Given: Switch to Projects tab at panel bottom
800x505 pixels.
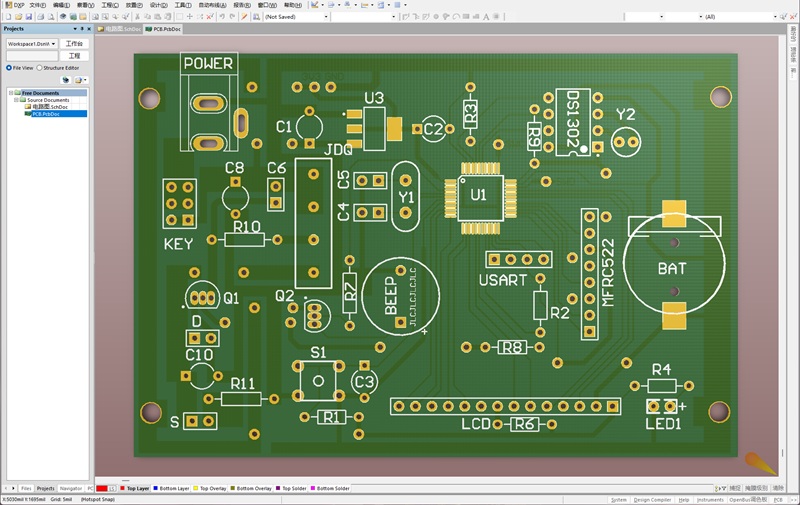Looking at the screenshot, I should coord(45,488).
